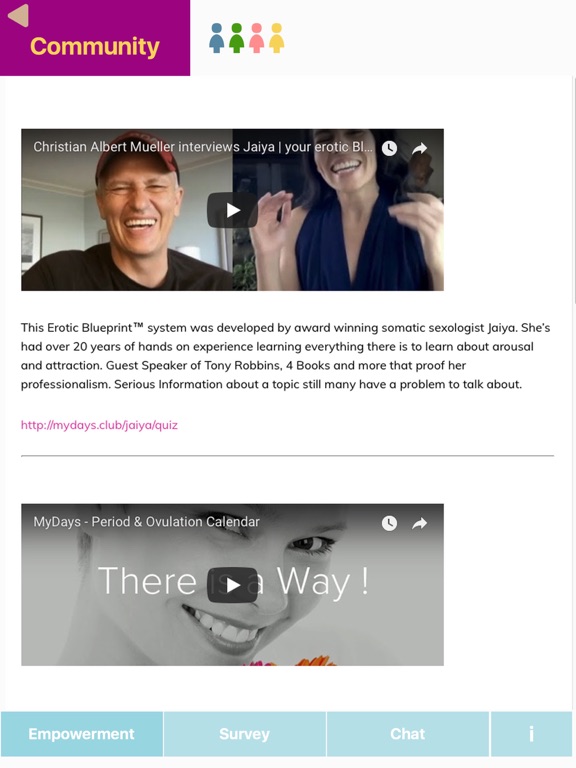This screenshot has width=576, height=768.
Task: Click share arrow on Jaiya interview video
Action: 419,148
